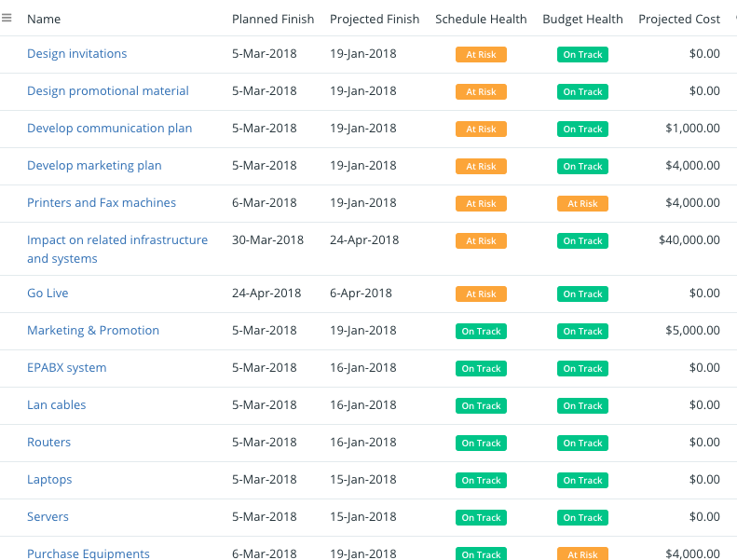This screenshot has width=737, height=560.
Task: Open the Laptops task
Action: [49, 479]
